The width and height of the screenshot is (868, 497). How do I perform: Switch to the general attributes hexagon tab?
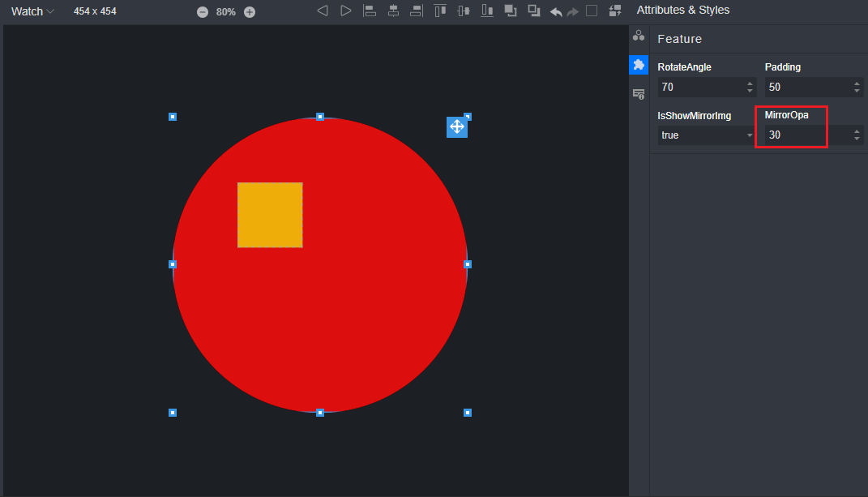click(639, 36)
